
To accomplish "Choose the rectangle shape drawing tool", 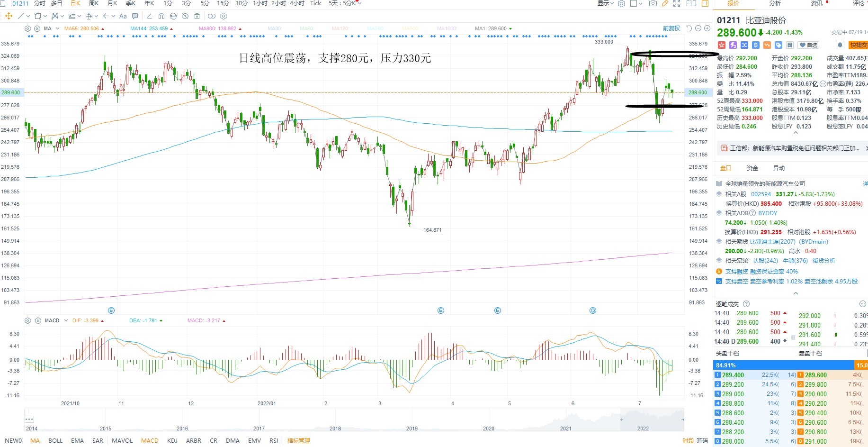I will [x=37, y=16].
